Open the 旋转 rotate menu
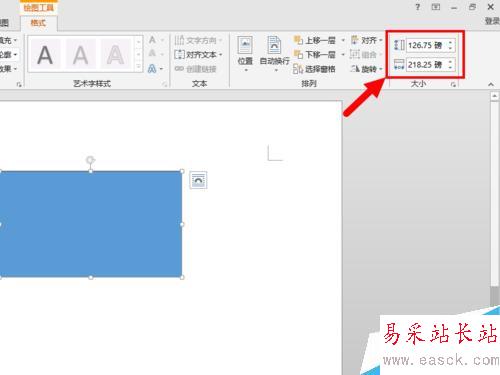Viewport: 500px width, 375px height. pos(367,69)
